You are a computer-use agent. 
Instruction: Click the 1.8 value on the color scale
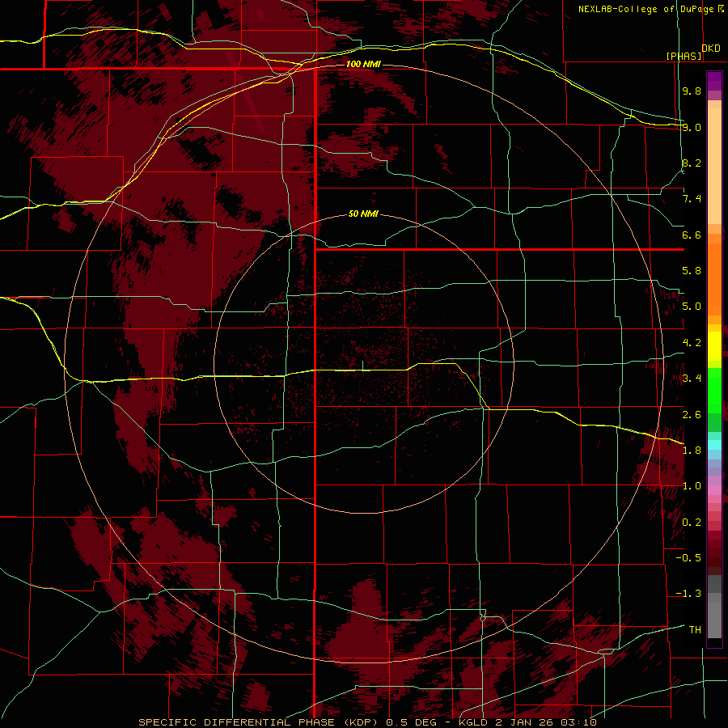pos(692,451)
